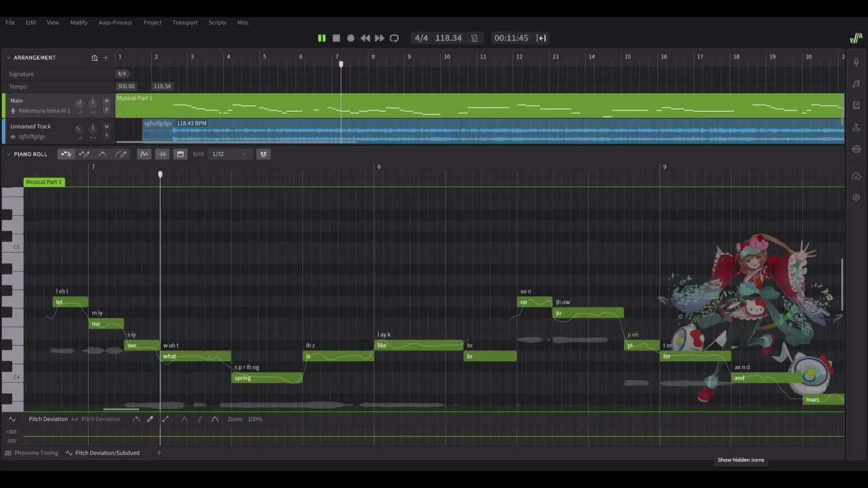Open the Project menu
The image size is (868, 488).
point(153,22)
